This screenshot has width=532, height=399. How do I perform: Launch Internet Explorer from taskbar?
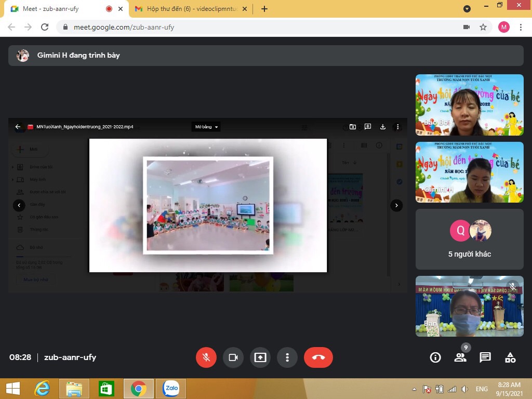click(x=43, y=389)
